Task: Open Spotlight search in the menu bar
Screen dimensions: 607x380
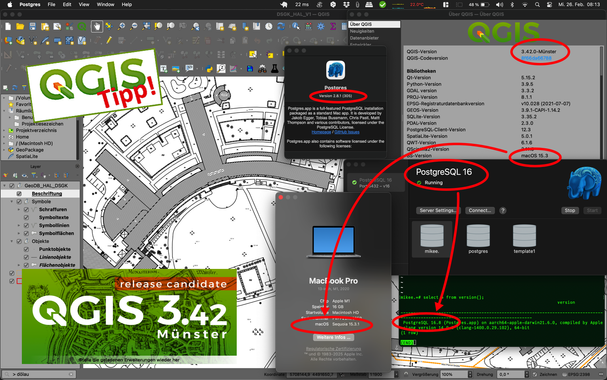Action: pyautogui.click(x=537, y=5)
